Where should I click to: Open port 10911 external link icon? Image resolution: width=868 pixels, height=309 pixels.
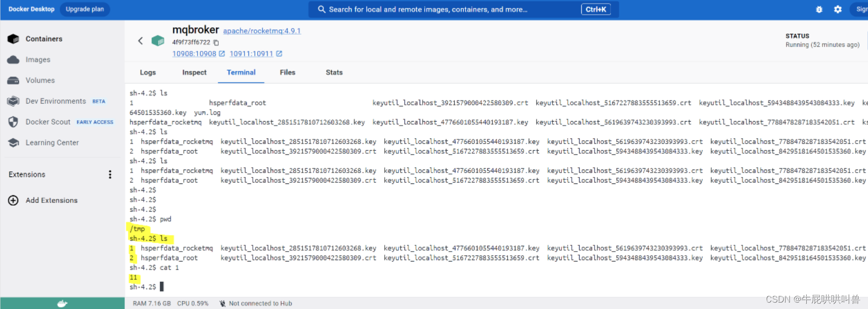pos(279,53)
